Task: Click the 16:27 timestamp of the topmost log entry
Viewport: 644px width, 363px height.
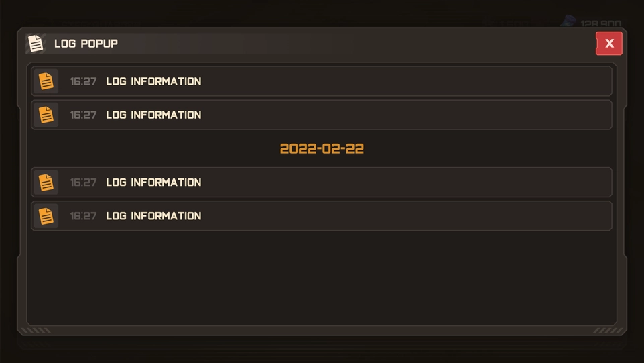Action: [83, 81]
